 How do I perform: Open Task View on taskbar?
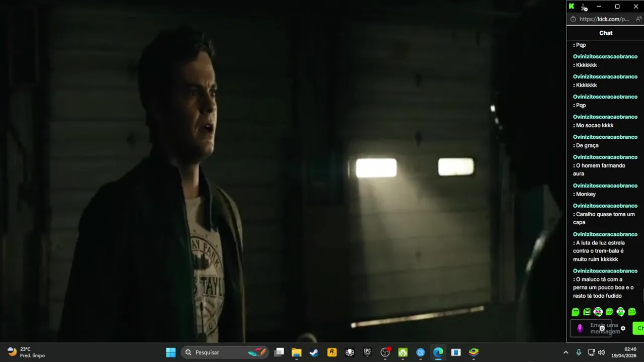coord(279,352)
